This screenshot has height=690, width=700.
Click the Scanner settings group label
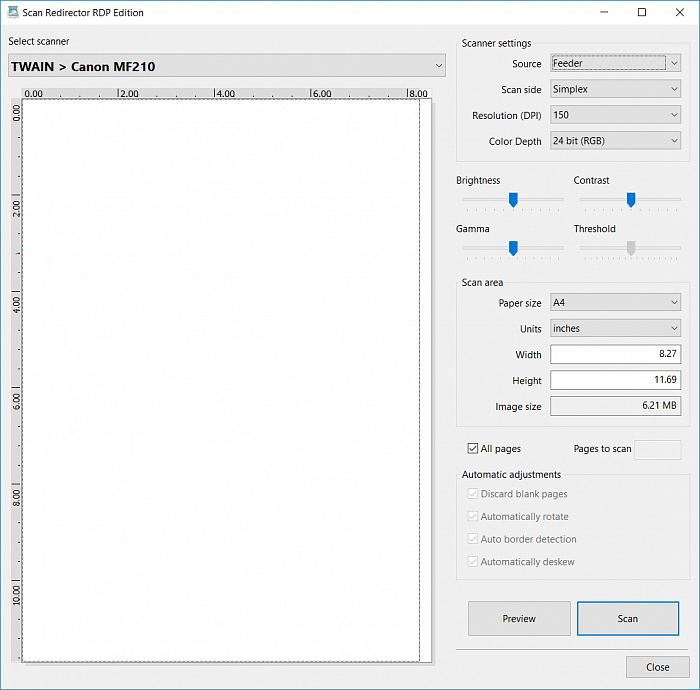pos(496,43)
